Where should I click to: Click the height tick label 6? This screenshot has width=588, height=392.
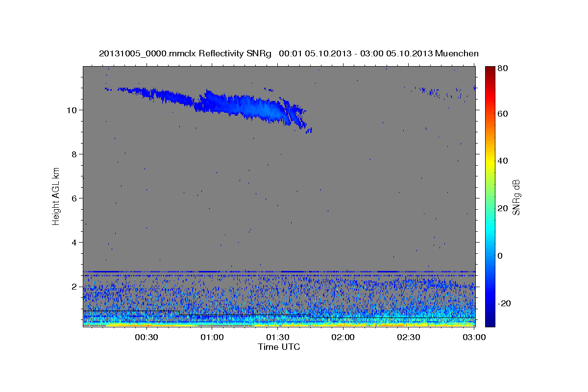click(74, 198)
